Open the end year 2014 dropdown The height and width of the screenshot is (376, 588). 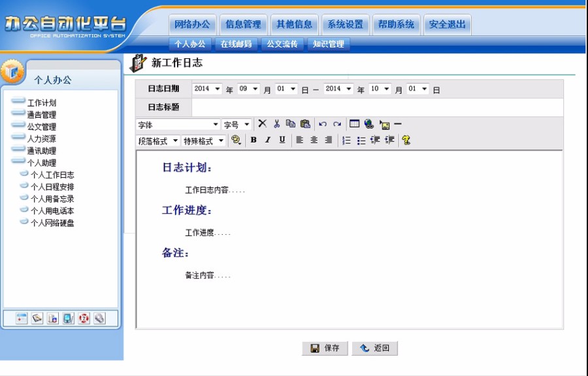pyautogui.click(x=338, y=88)
